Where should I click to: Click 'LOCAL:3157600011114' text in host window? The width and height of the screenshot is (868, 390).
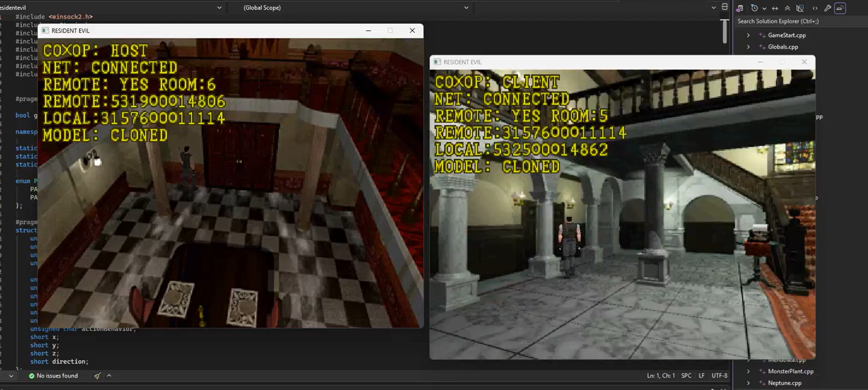134,118
